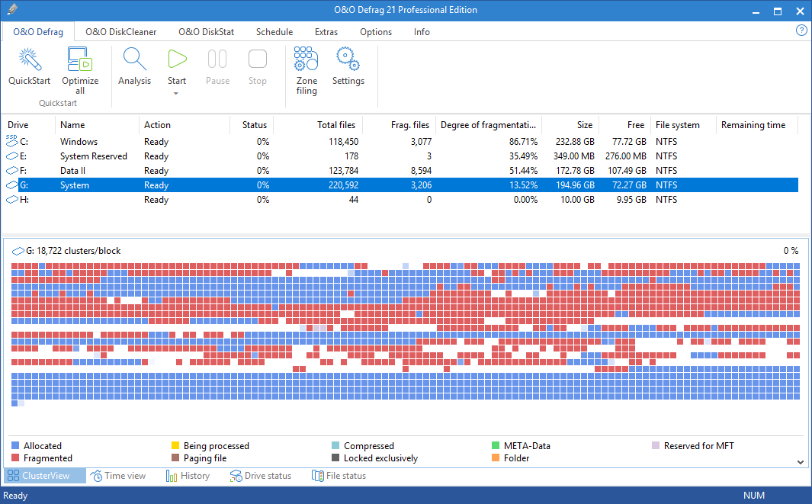
Task: Click the Pause icon
Action: pyautogui.click(x=217, y=59)
